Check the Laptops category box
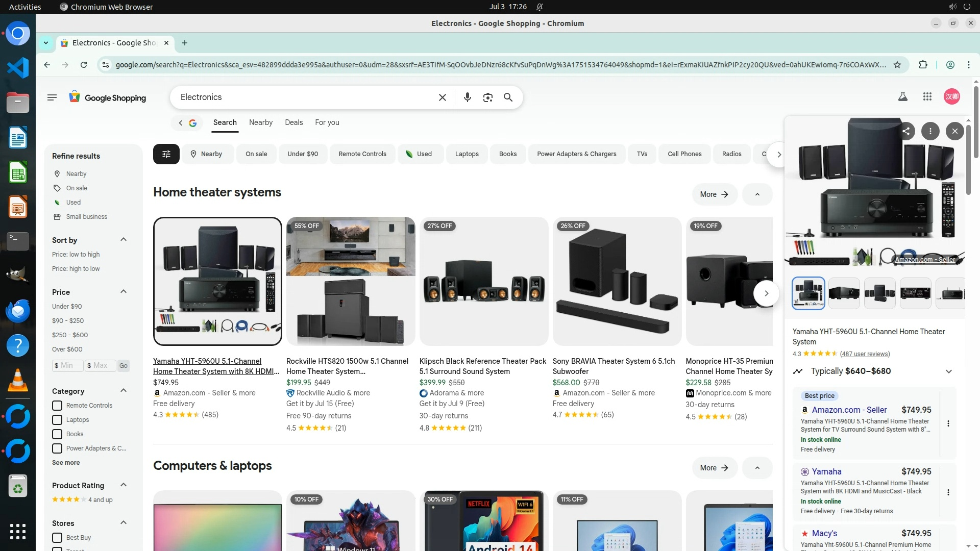 (57, 420)
